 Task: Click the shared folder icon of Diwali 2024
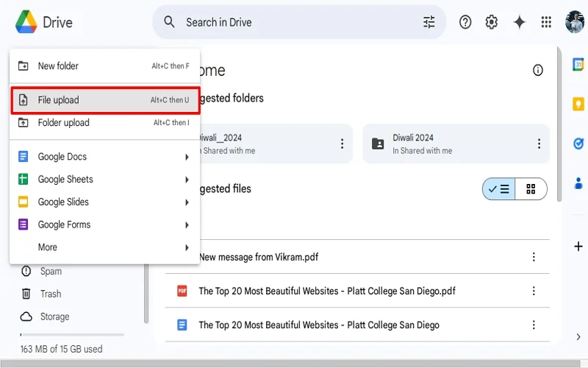[378, 144]
